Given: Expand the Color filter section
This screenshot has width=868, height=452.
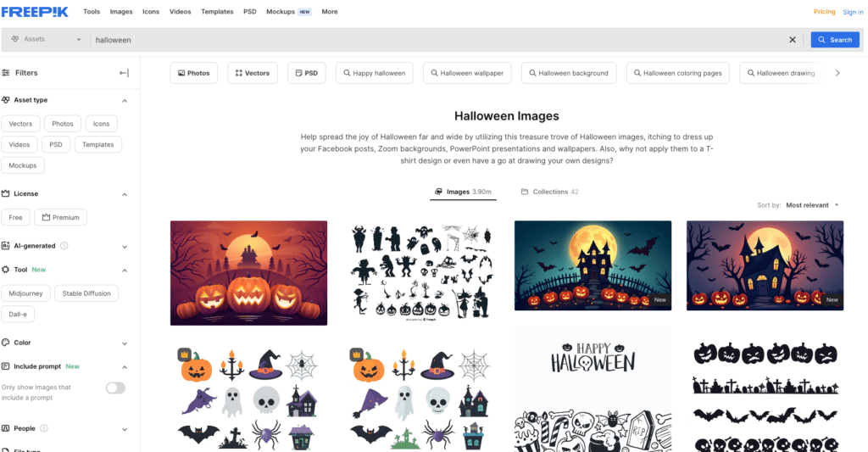Looking at the screenshot, I should [125, 343].
